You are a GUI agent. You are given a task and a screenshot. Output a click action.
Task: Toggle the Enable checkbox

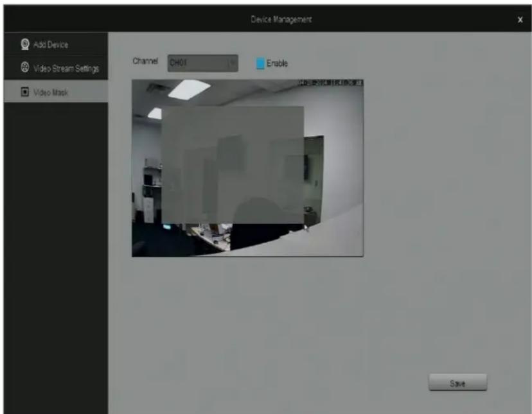pos(260,64)
